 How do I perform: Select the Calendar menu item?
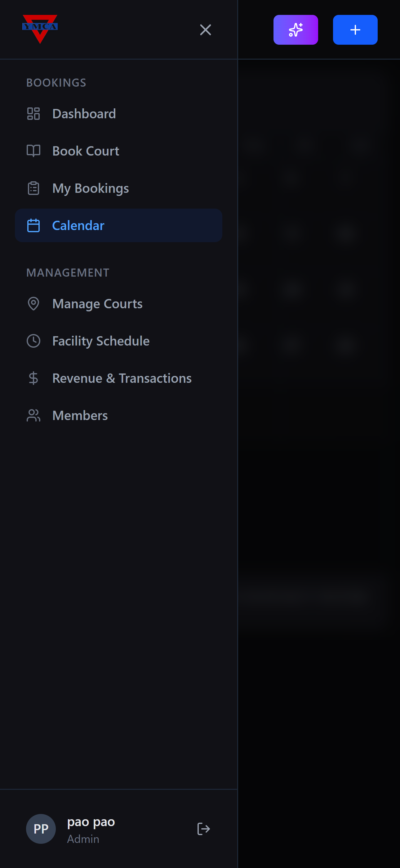[118, 225]
